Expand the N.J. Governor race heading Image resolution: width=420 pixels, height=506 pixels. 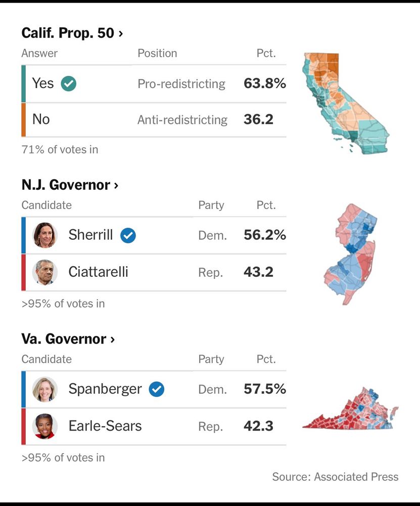[70, 185]
